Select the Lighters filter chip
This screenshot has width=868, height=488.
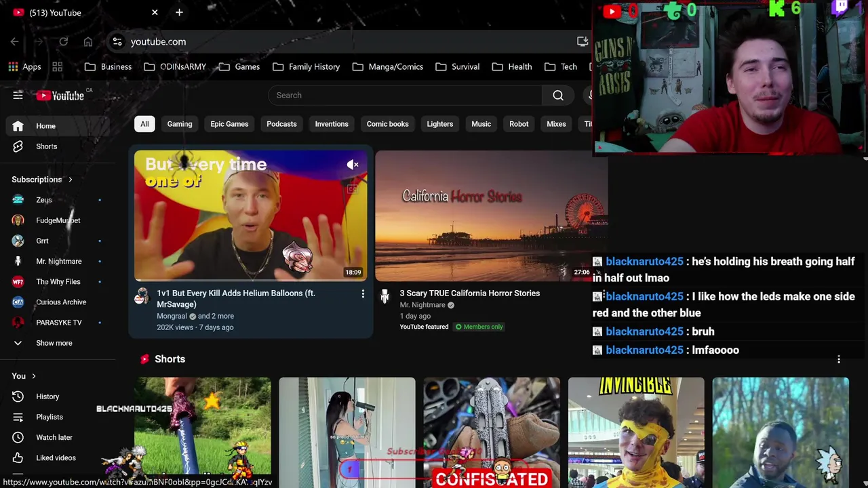point(440,124)
